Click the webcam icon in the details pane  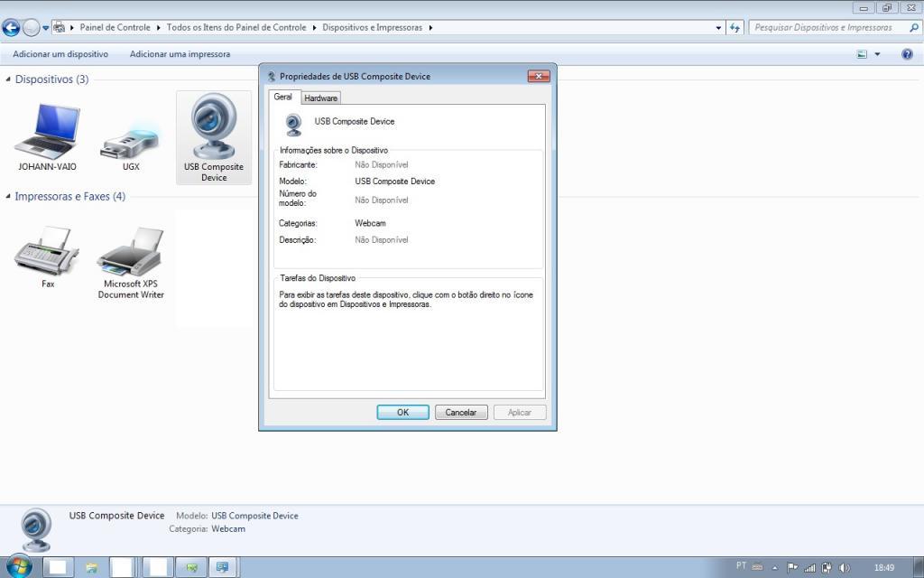36,529
